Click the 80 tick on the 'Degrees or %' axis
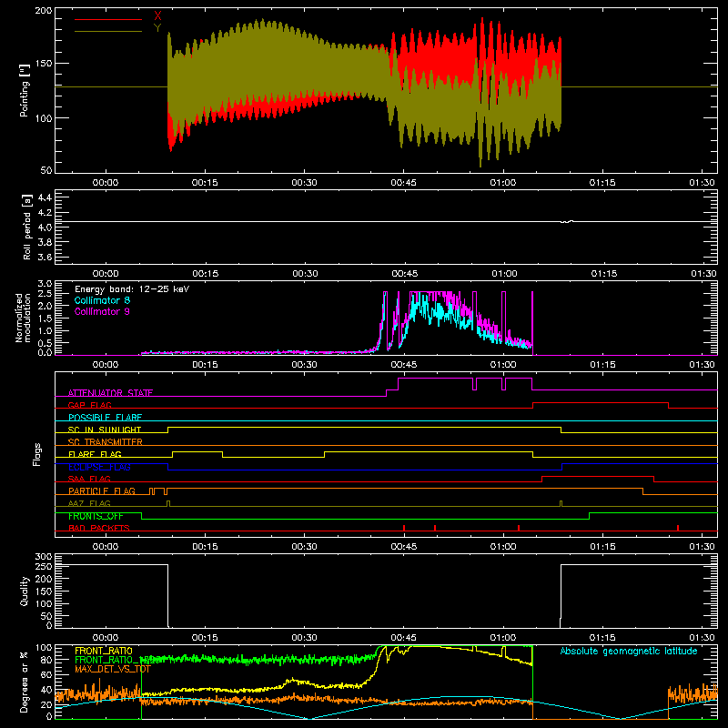 (x=46, y=660)
